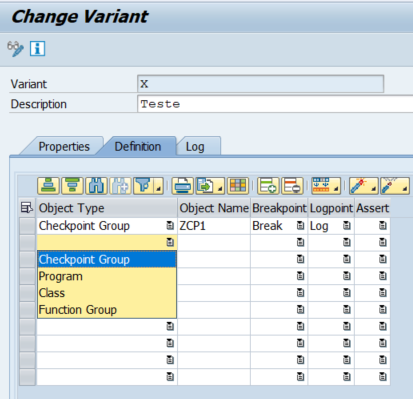Screen dimensions: 413x399
Task: Switch to the Definition tab
Action: point(138,147)
